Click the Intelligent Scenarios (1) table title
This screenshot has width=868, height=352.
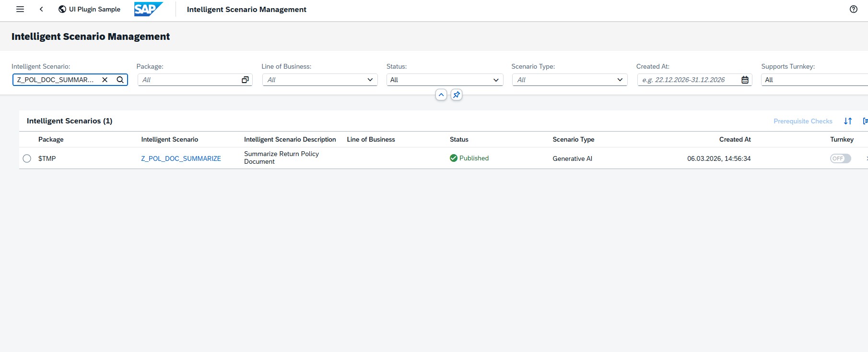(x=70, y=121)
